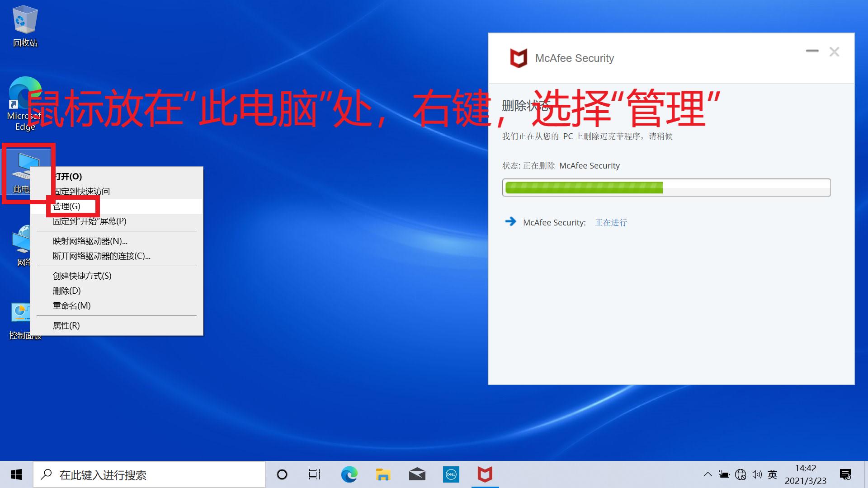This screenshot has height=488, width=868.
Task: Open 属性(R) from the context menu
Action: (66, 325)
